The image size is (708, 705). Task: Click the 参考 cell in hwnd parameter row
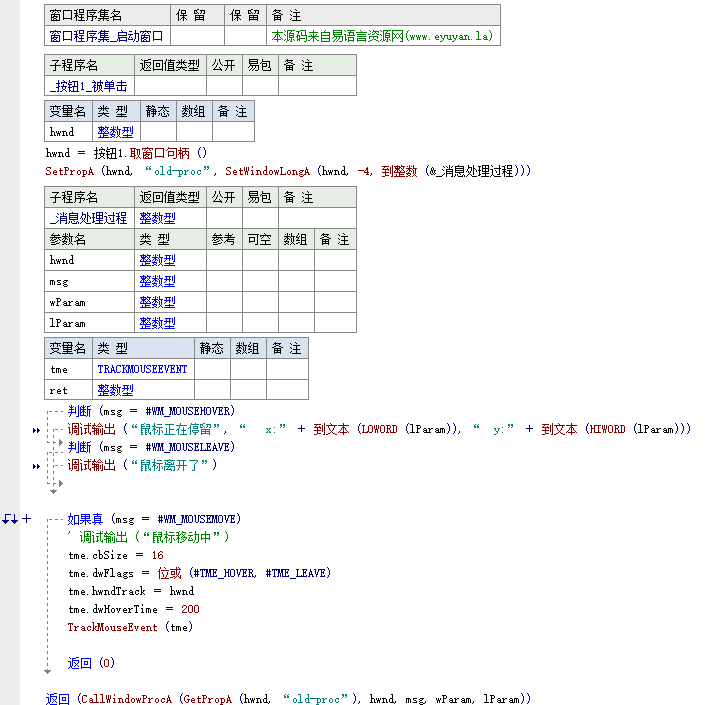pyautogui.click(x=224, y=260)
